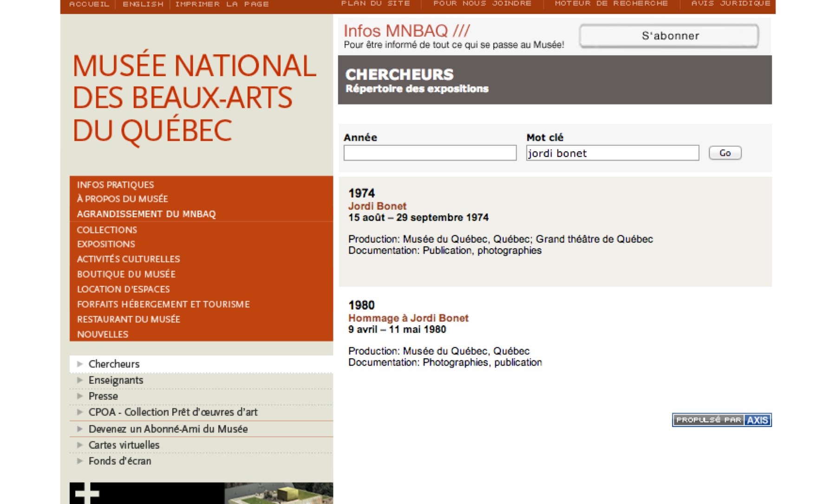The image size is (836, 504).
Task: Click the 1980 year heading
Action: click(361, 305)
